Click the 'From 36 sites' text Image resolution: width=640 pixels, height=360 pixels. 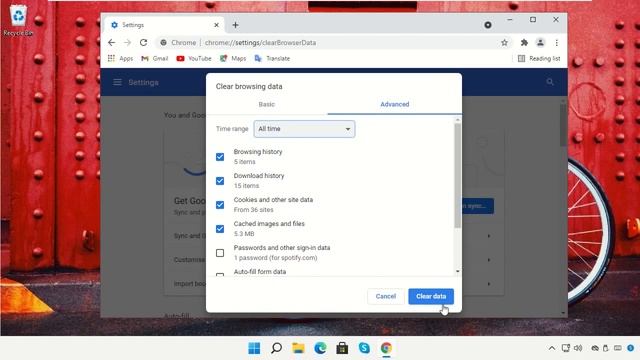click(x=253, y=210)
